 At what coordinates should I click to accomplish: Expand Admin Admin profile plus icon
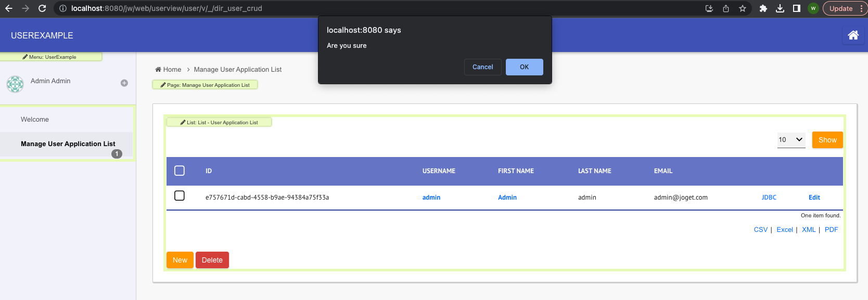(x=124, y=83)
